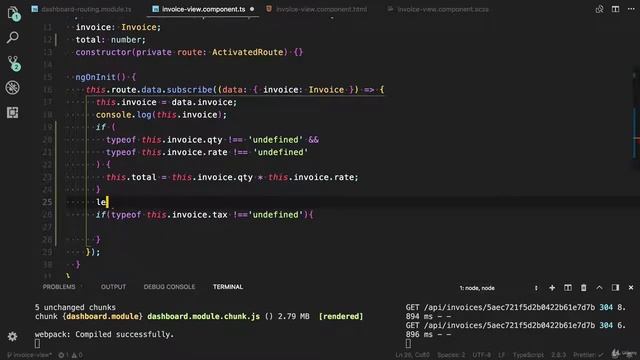Open terminal selector '1: node, node' dropdown
Image resolution: width=640 pixels, height=360 pixels.
coord(498,288)
